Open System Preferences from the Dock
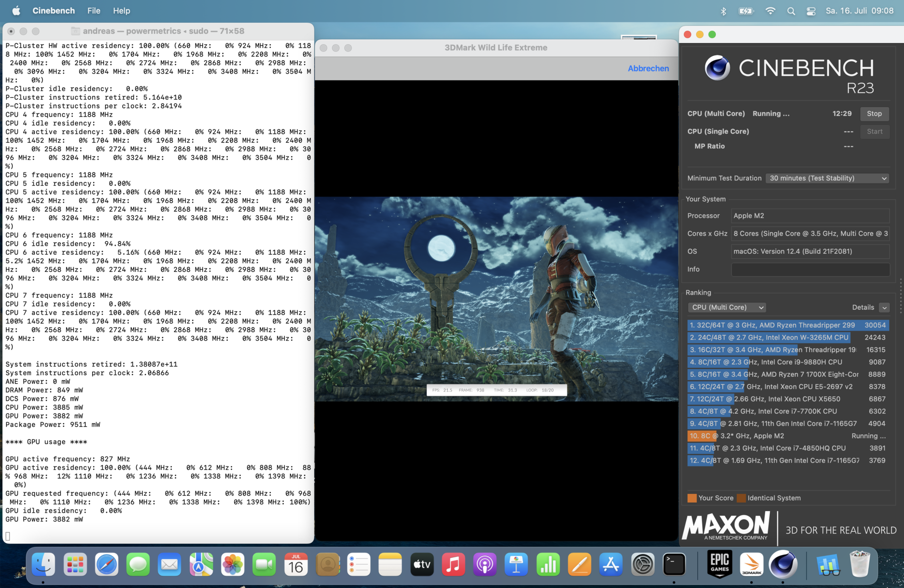Viewport: 904px width, 588px height. (x=642, y=564)
